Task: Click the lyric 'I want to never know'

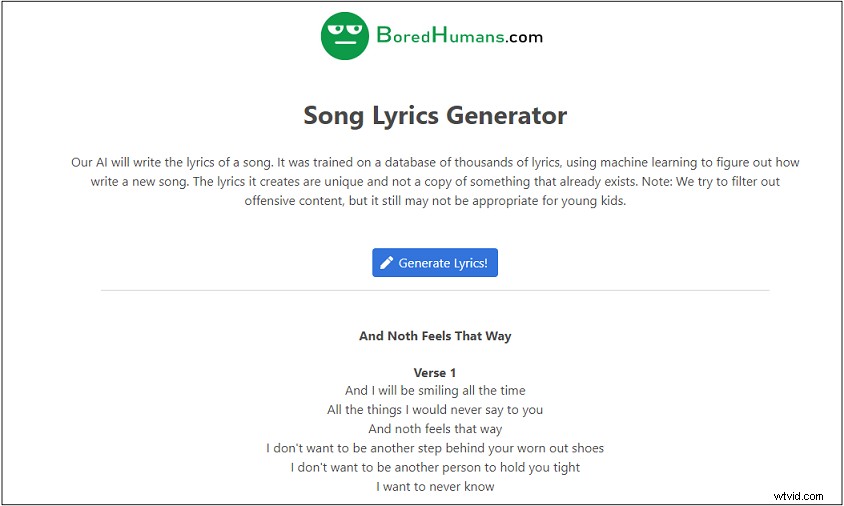Action: [435, 487]
